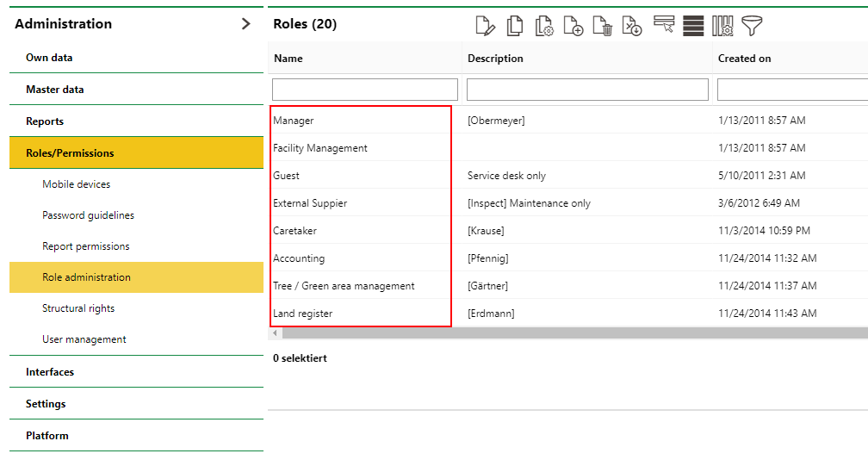
Task: Click the row selection mode icon
Action: pyautogui.click(x=664, y=25)
